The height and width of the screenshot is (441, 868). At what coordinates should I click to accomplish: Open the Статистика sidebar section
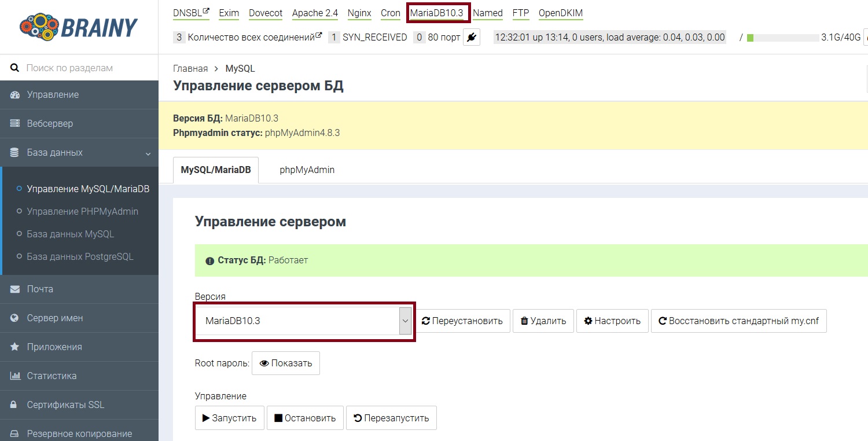[x=52, y=376]
